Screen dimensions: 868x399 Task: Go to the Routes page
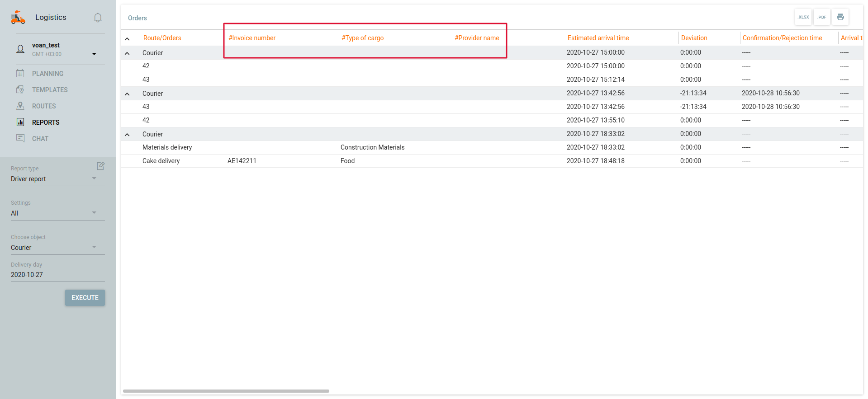[x=44, y=106]
